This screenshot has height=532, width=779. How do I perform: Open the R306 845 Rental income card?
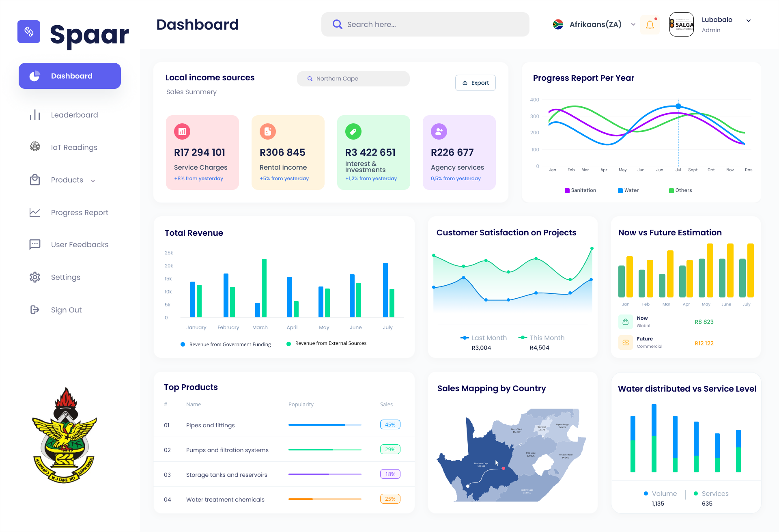pyautogui.click(x=288, y=153)
